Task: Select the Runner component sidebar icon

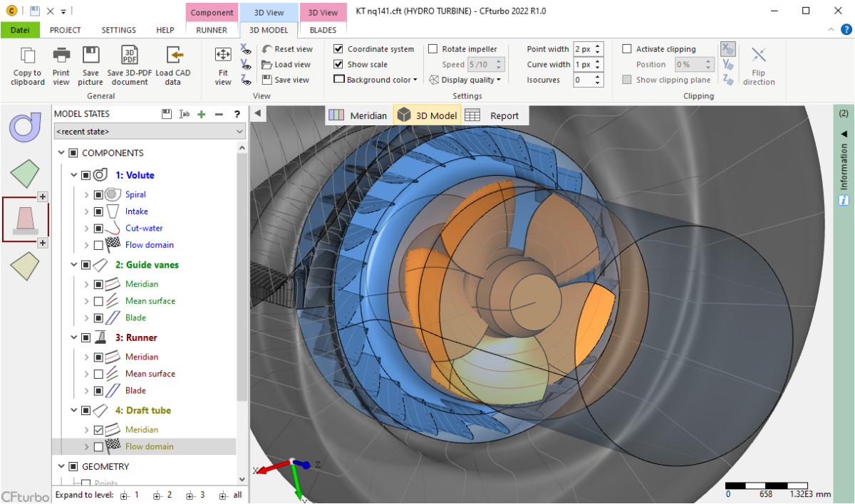Action: (x=25, y=220)
